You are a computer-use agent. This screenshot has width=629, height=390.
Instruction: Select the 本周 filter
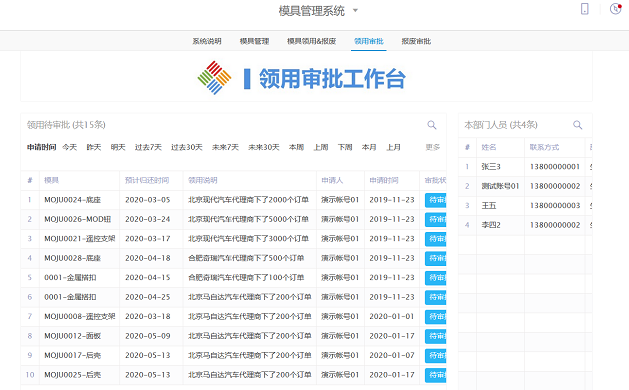point(296,147)
